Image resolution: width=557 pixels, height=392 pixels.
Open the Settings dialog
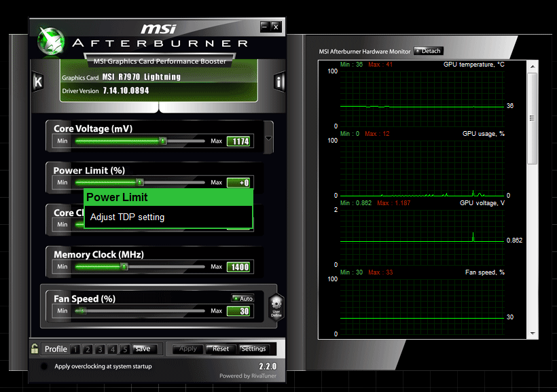[253, 349]
